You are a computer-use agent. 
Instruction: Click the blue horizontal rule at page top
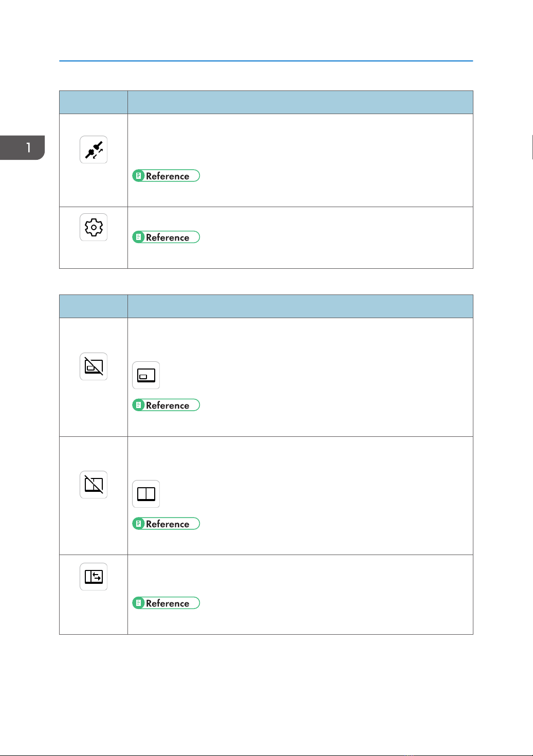point(266,61)
